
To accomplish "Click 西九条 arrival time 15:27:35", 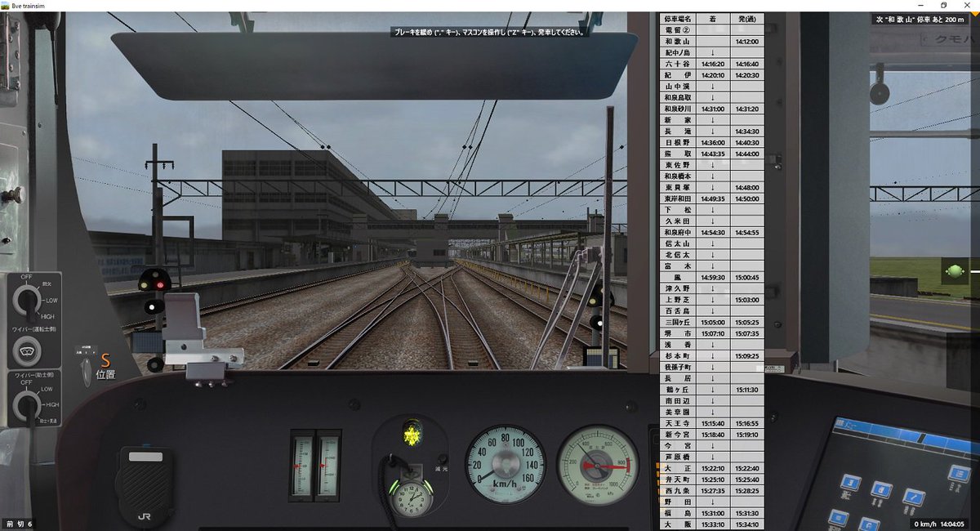I will (x=712, y=491).
